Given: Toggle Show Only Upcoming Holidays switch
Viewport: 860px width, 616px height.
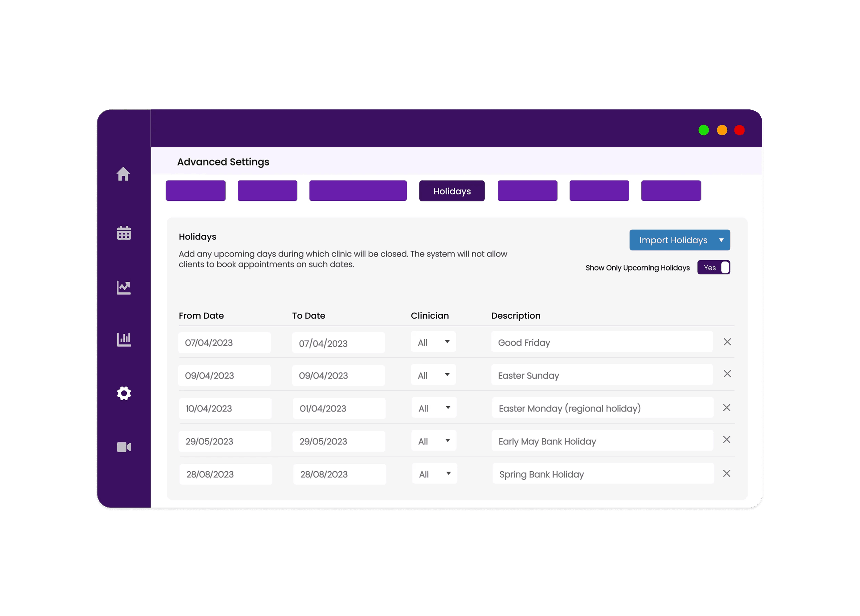Looking at the screenshot, I should (713, 267).
